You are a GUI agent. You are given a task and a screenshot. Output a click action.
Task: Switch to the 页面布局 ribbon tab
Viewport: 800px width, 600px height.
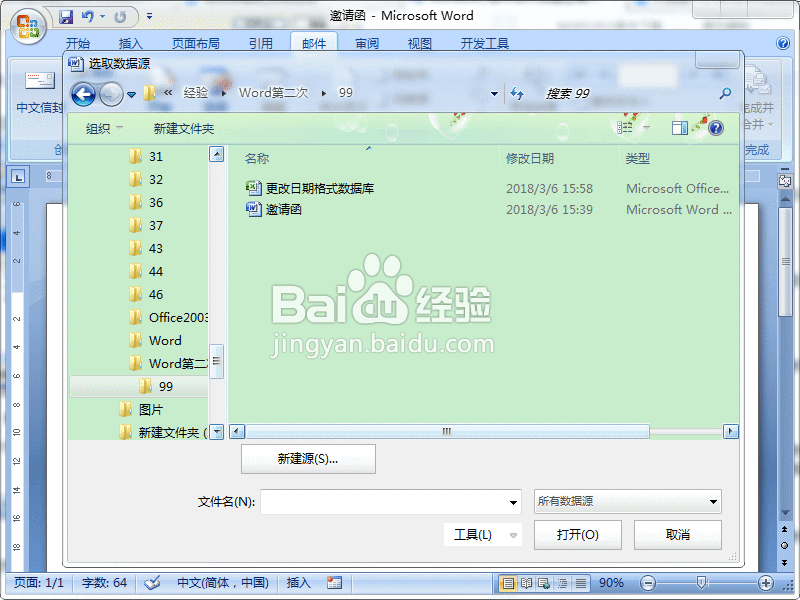point(195,44)
